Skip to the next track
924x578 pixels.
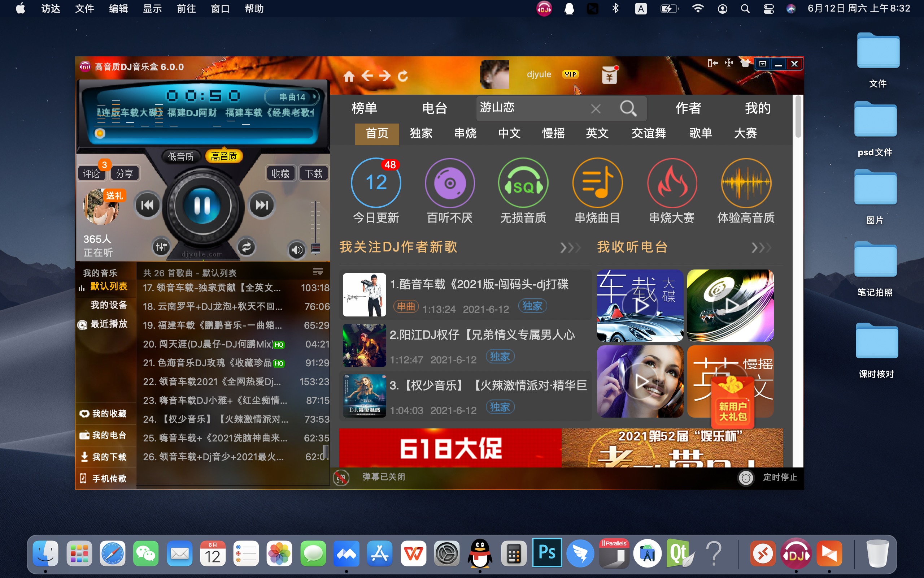pyautogui.click(x=262, y=205)
